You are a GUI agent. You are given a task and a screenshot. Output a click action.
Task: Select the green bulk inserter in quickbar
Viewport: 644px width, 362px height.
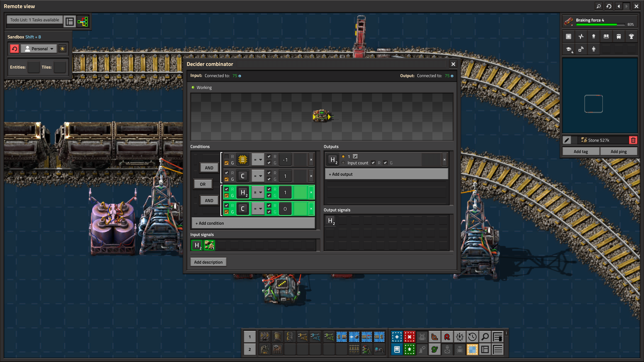tap(329, 336)
